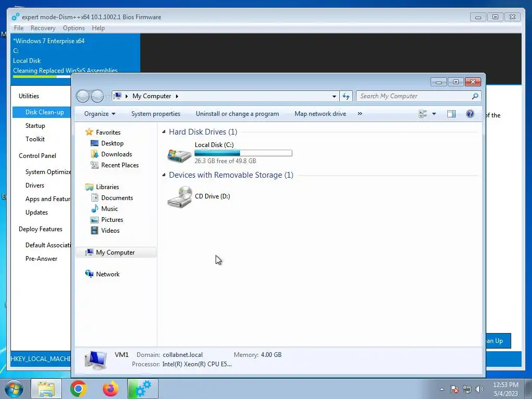Viewport: 532px width, 399px height.
Task: Click Local Disk C: capacity bar
Action: coord(243,153)
